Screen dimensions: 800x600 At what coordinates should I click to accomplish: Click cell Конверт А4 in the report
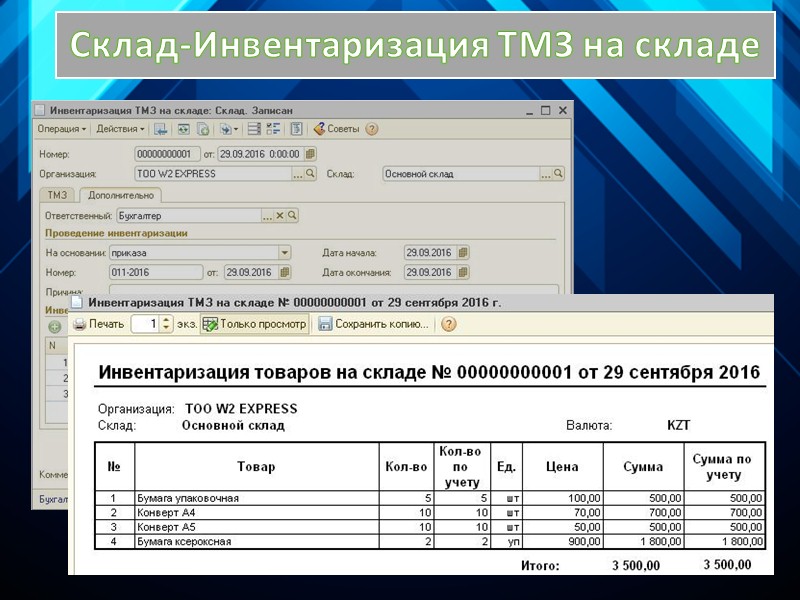click(x=257, y=513)
